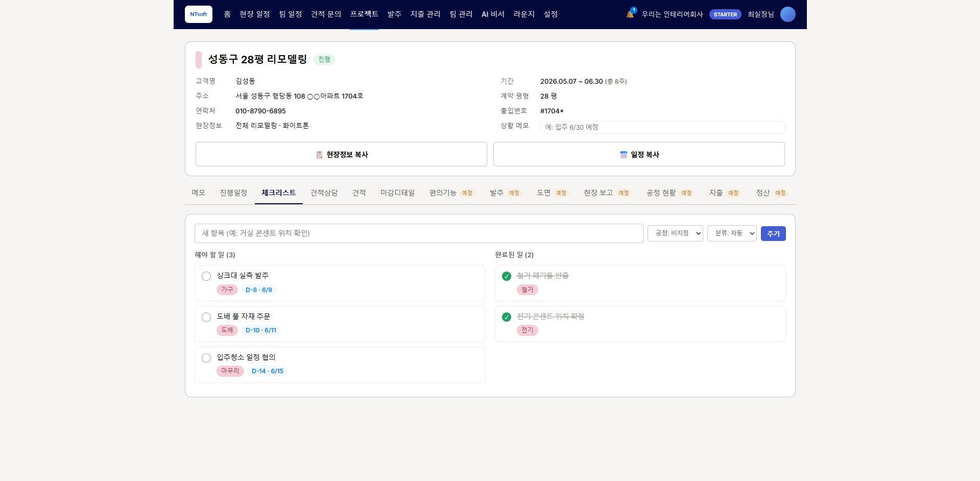Click the entry code #1704*

tap(552, 111)
